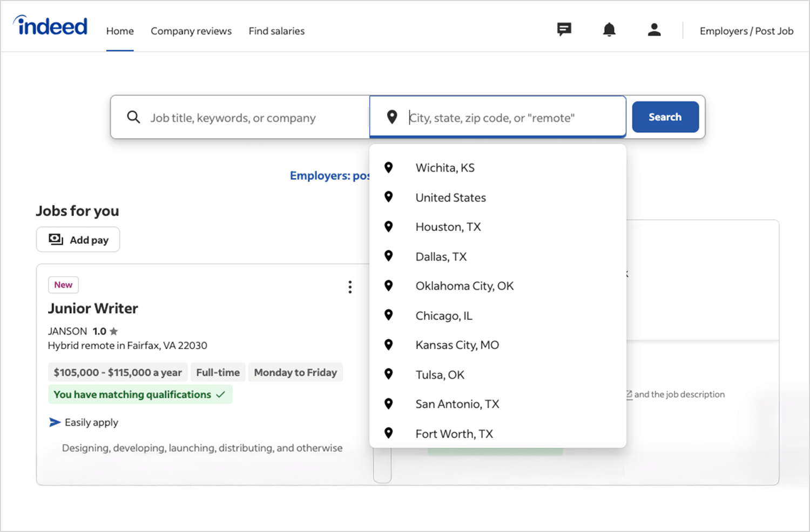The width and height of the screenshot is (810, 532).
Task: Click the pin icon next to Fort Worth, TX
Action: (388, 433)
